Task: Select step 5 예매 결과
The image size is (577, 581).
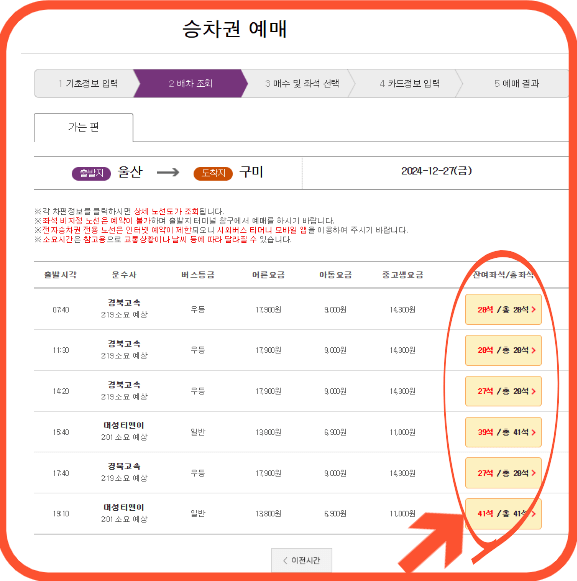Action: point(516,83)
